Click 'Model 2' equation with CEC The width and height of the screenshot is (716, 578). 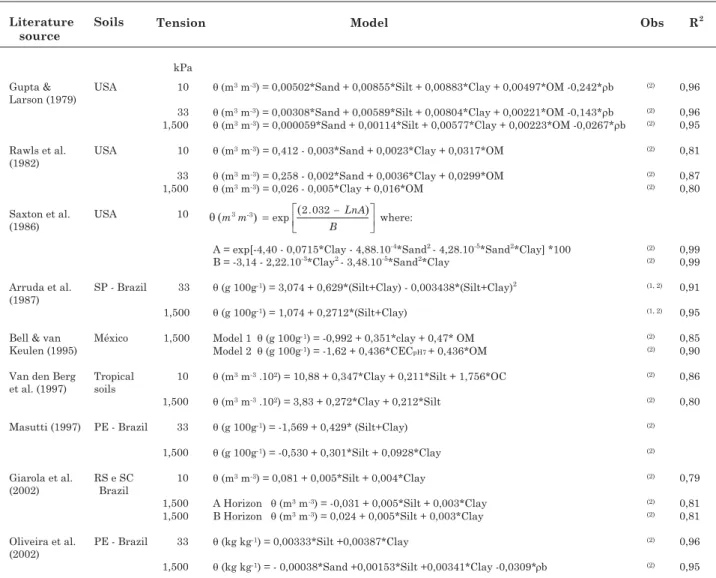pos(349,351)
